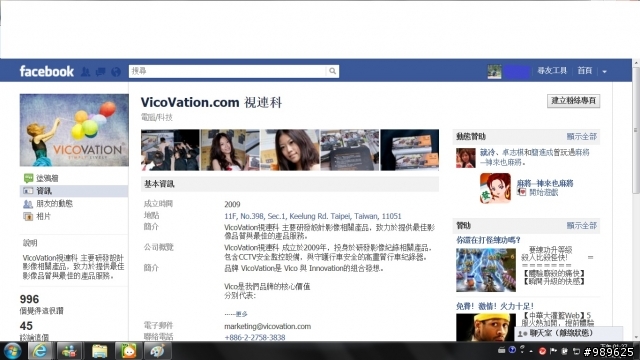Show all sponsored ads link

tap(582, 225)
